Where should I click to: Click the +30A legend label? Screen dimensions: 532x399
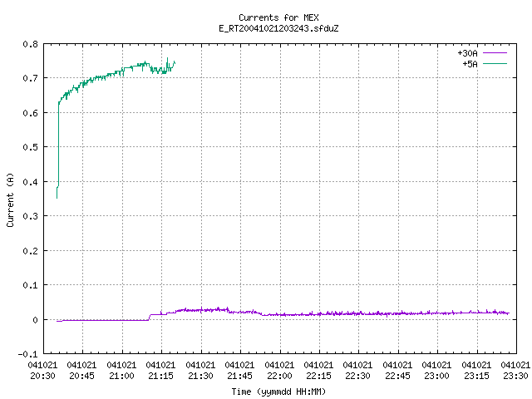467,53
